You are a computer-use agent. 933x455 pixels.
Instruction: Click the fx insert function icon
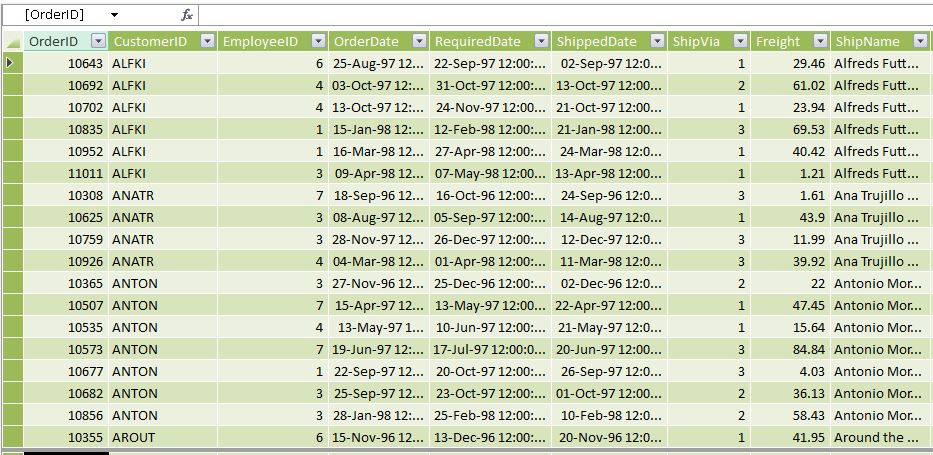click(187, 15)
